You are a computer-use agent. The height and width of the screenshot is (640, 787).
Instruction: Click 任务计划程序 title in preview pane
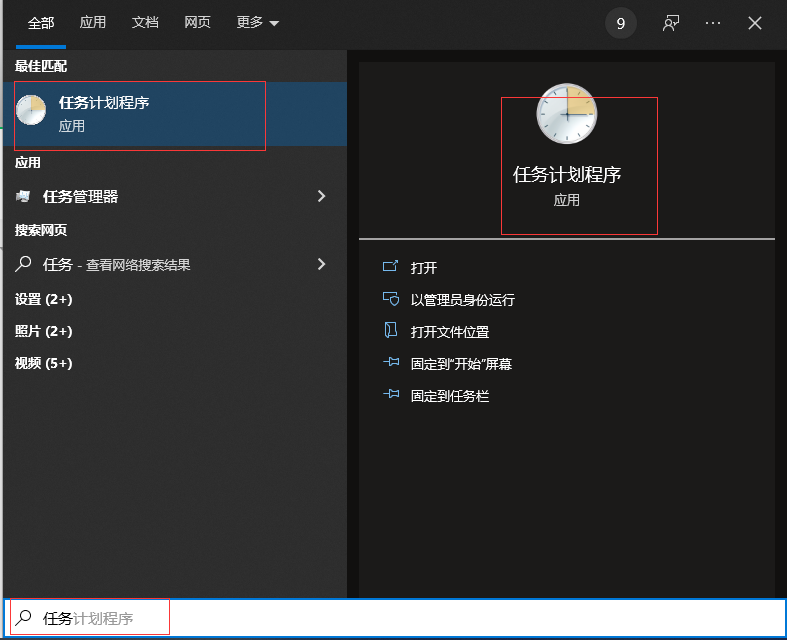click(567, 175)
